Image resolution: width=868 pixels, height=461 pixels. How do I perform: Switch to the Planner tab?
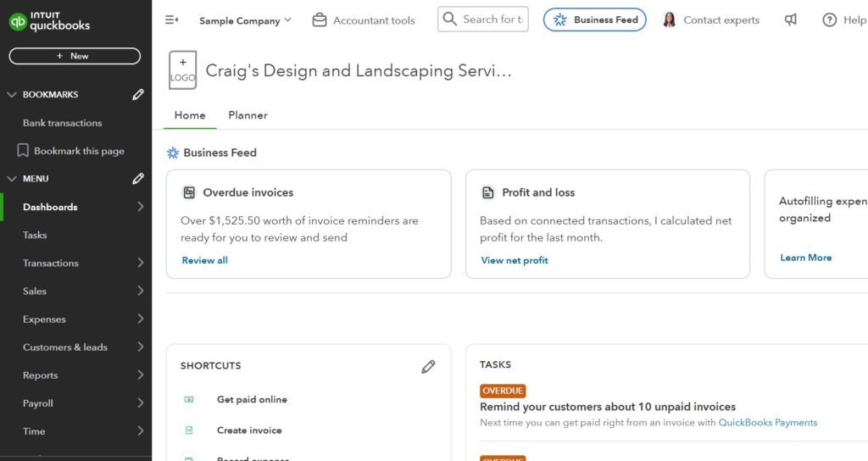click(248, 115)
